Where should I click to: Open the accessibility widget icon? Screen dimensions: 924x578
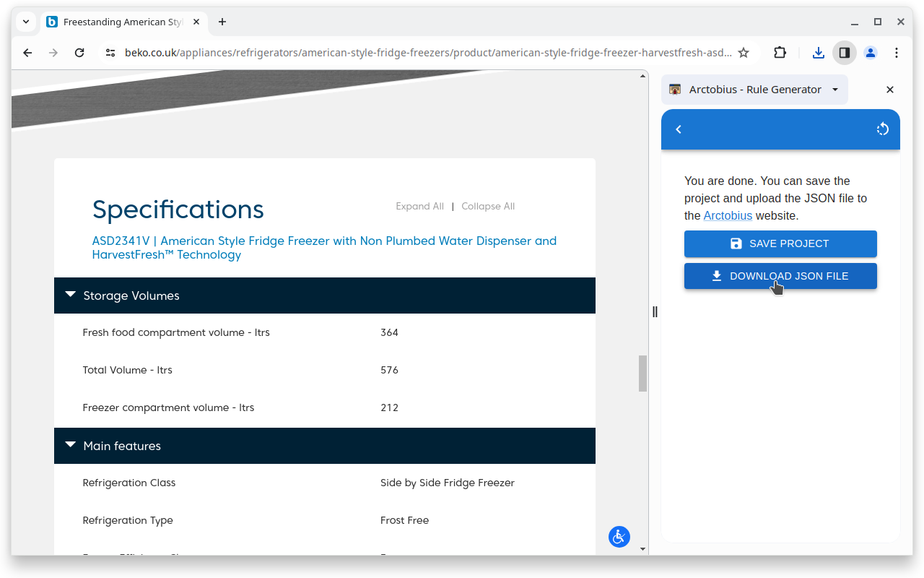[x=619, y=537]
